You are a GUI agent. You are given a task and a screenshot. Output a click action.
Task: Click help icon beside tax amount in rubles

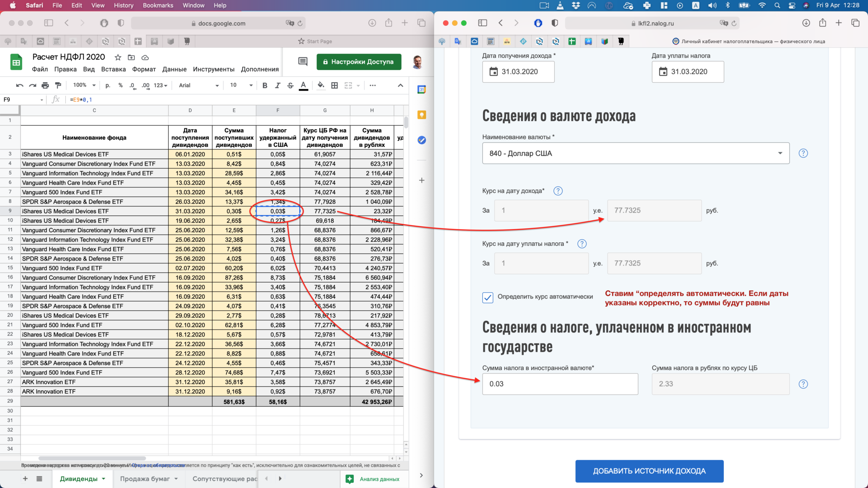point(803,384)
